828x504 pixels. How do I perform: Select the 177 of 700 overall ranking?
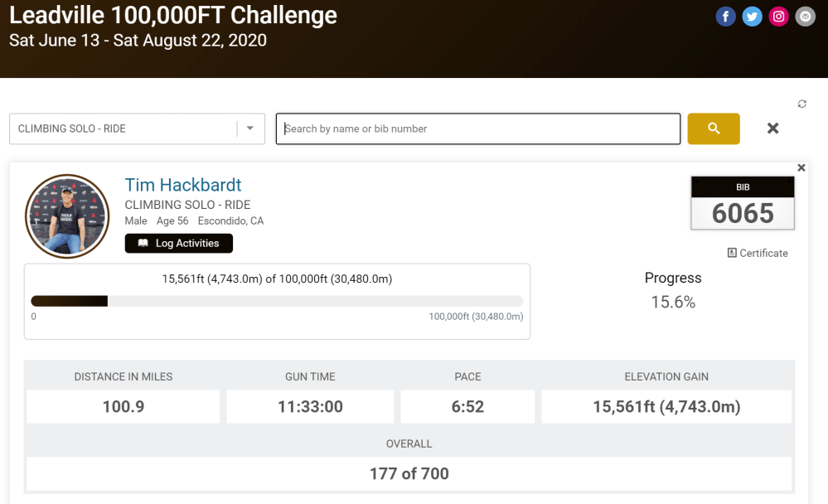point(409,473)
